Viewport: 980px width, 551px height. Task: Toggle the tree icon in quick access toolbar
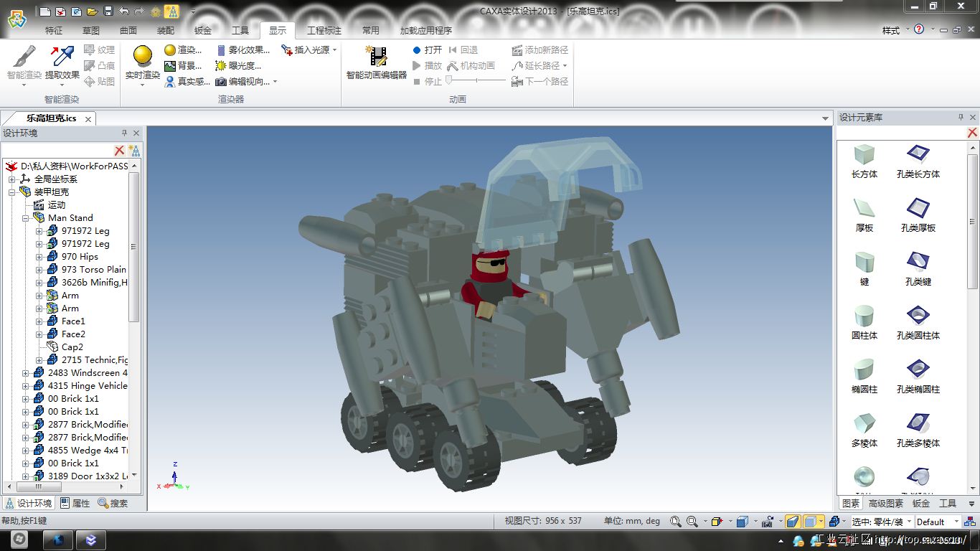pos(171,11)
